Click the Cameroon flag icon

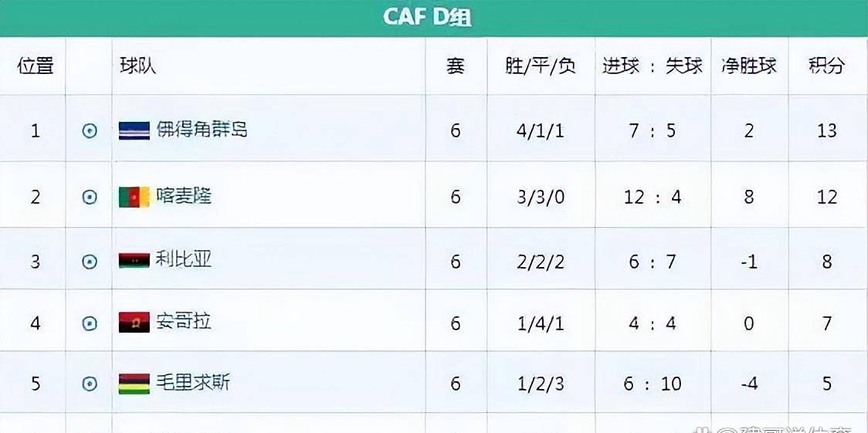(x=134, y=197)
